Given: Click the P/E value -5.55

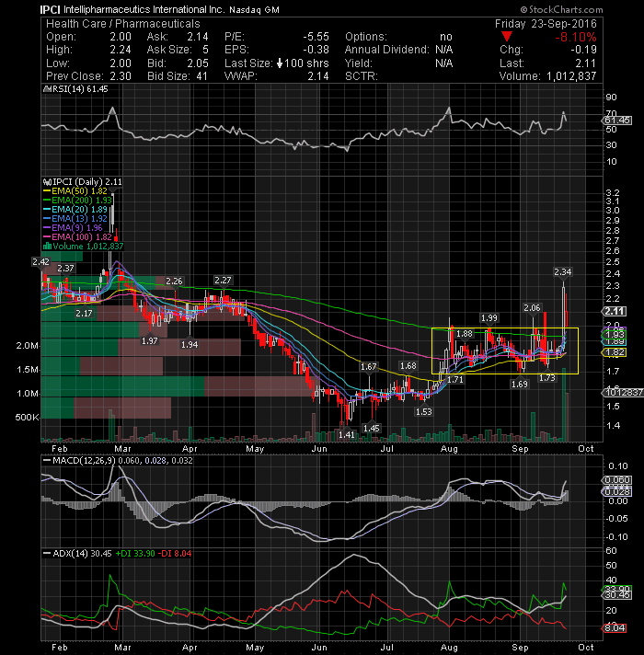Looking at the screenshot, I should click(x=316, y=37).
